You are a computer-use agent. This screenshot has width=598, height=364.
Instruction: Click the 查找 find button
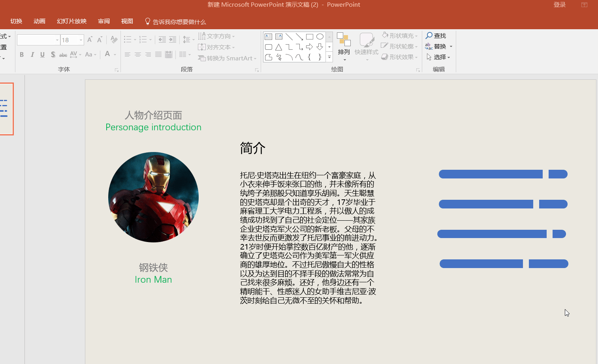pyautogui.click(x=436, y=36)
